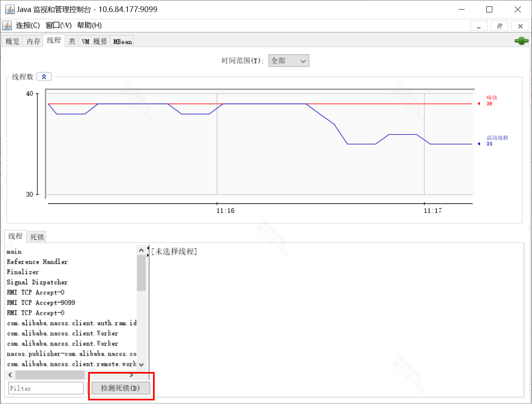Image resolution: width=532 pixels, height=404 pixels.
Task: Switch to the MBean tab
Action: (122, 41)
